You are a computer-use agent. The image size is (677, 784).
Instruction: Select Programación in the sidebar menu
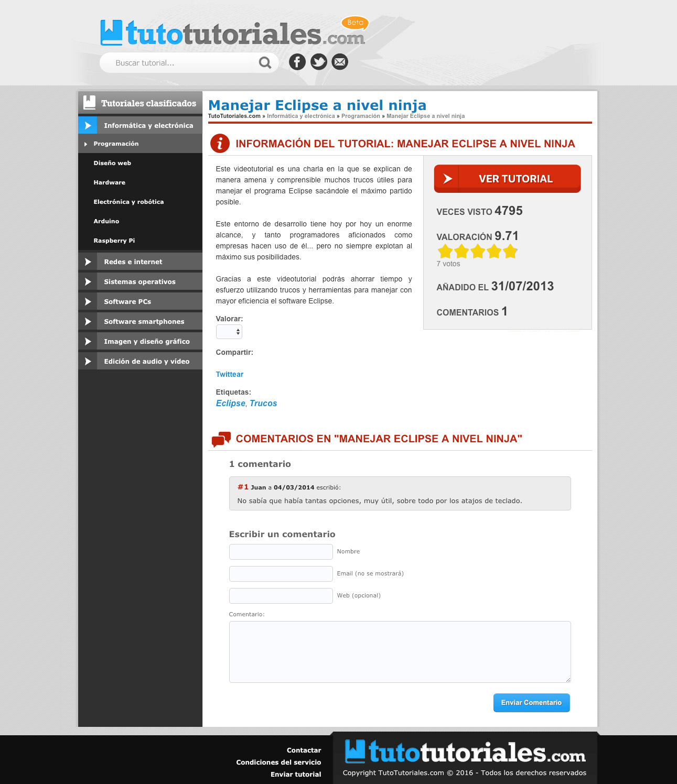(116, 144)
